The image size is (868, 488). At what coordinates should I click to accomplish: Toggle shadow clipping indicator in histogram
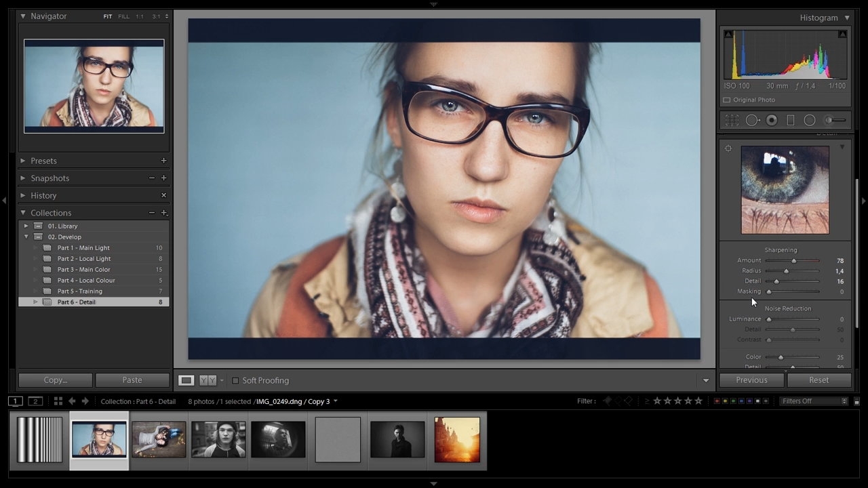click(x=728, y=34)
